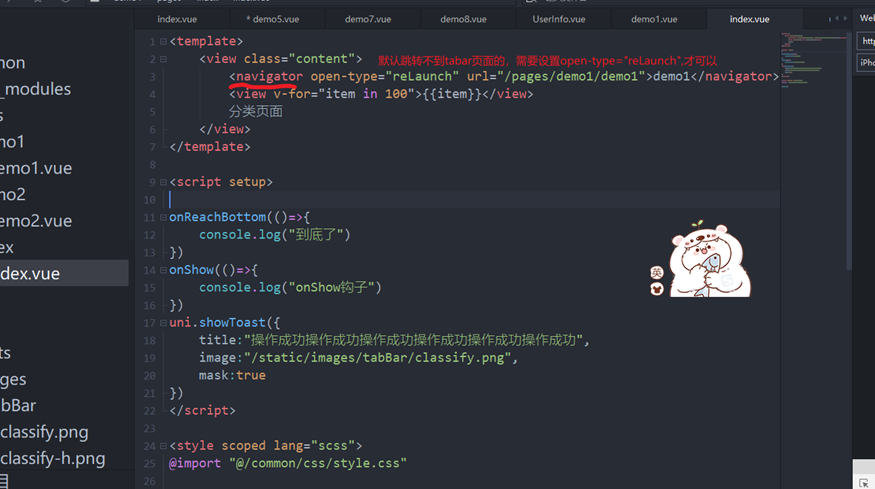Click the console.log("onShow钩子") statement
Viewport: 875px width, 489px height.
(291, 287)
